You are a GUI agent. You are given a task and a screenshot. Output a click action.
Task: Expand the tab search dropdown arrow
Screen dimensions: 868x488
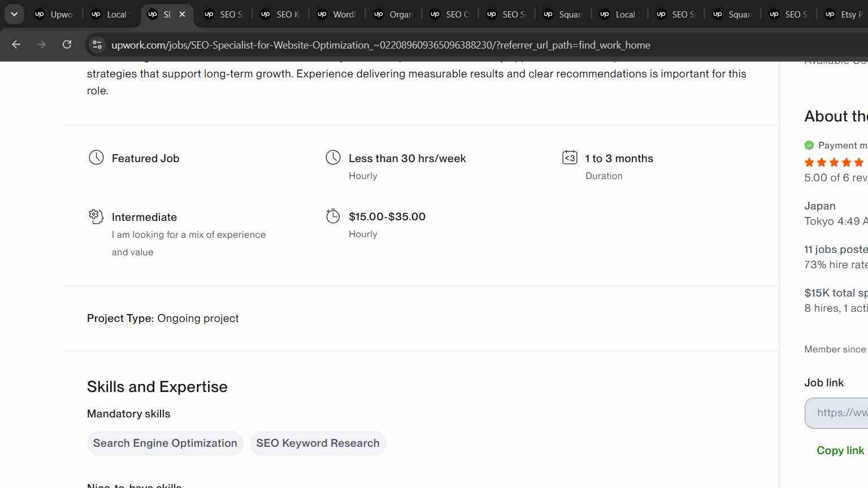14,14
